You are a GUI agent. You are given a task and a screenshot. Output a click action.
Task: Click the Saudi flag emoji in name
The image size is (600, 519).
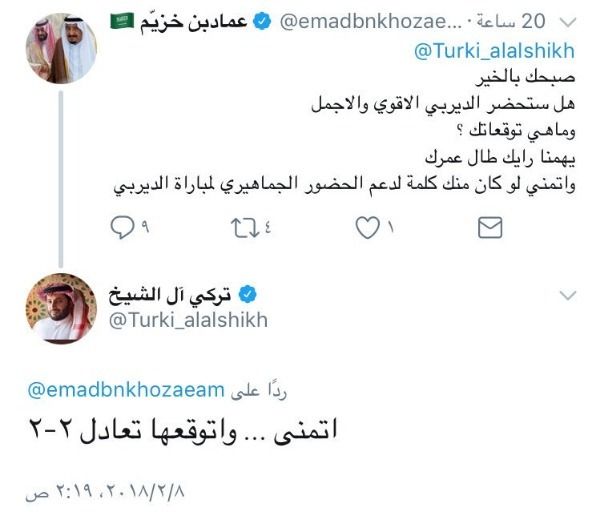(122, 21)
